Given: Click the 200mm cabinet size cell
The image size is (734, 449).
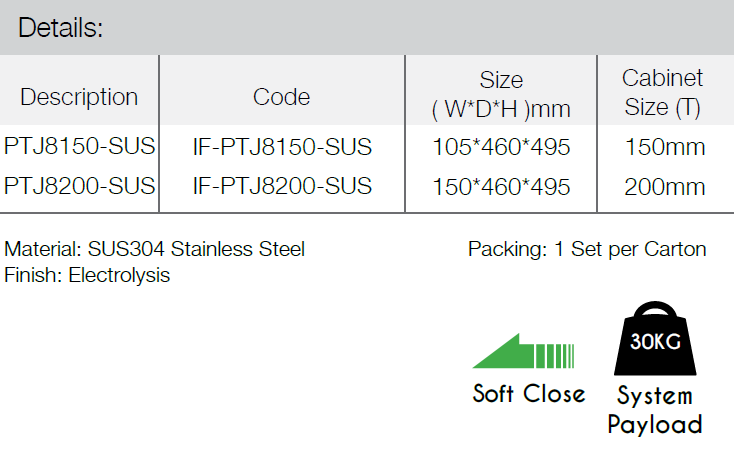Looking at the screenshot, I should point(665,187).
